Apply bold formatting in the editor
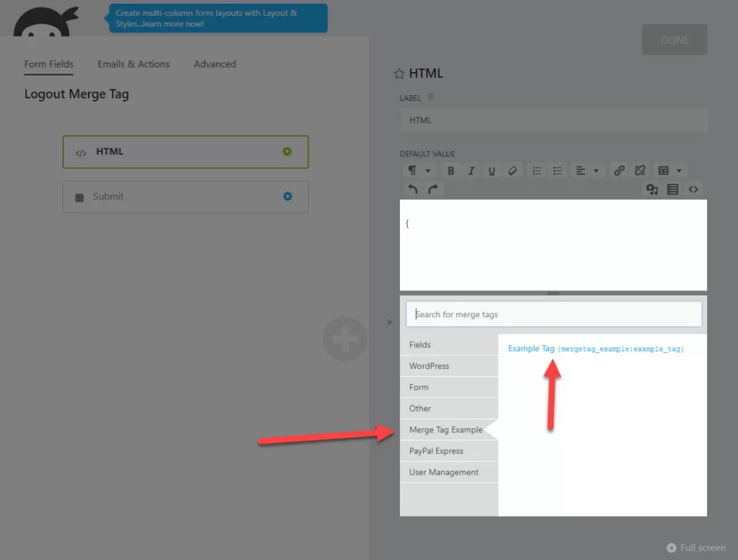This screenshot has width=738, height=560. 450,170
